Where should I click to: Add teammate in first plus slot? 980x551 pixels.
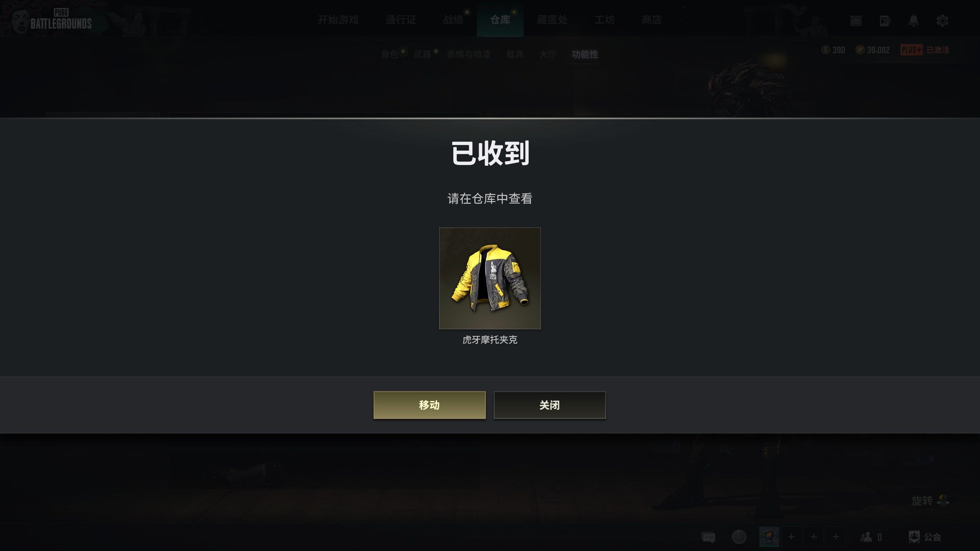tap(791, 537)
